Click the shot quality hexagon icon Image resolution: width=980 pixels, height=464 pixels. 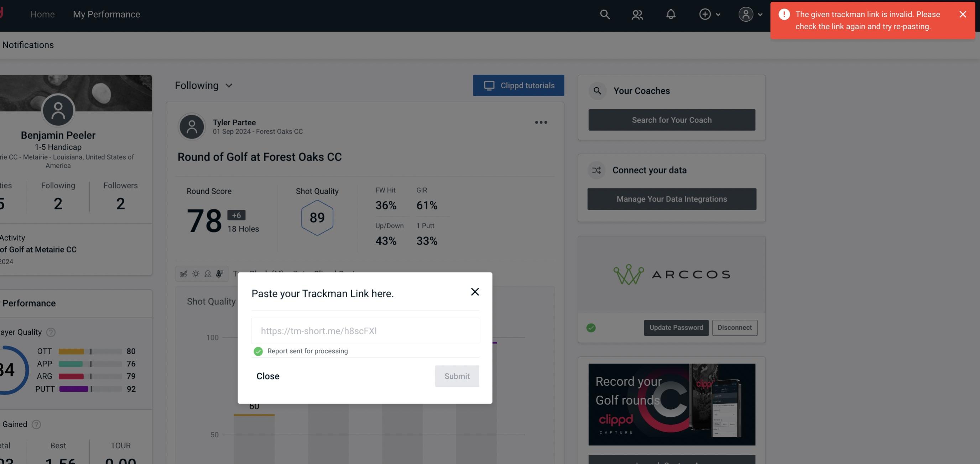(x=318, y=218)
